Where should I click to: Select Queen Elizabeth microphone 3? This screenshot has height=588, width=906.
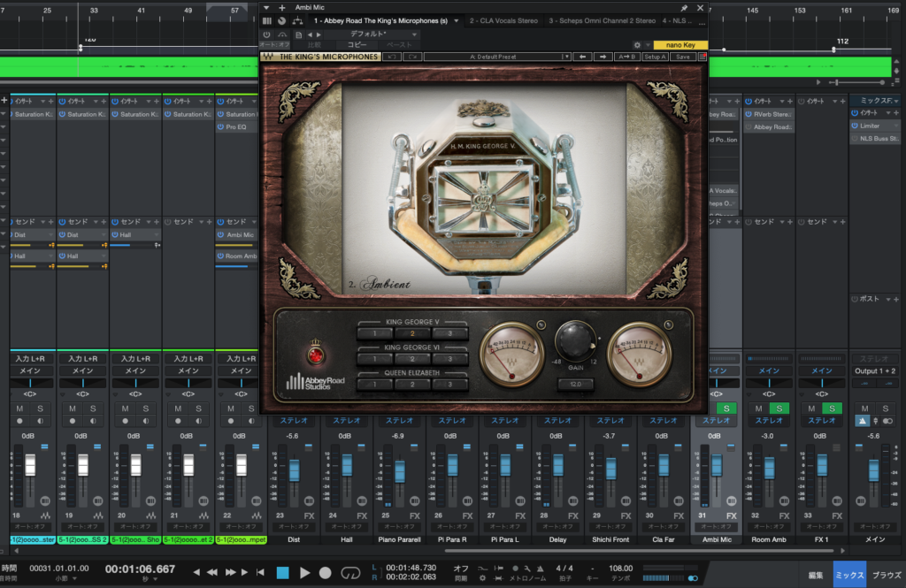449,384
